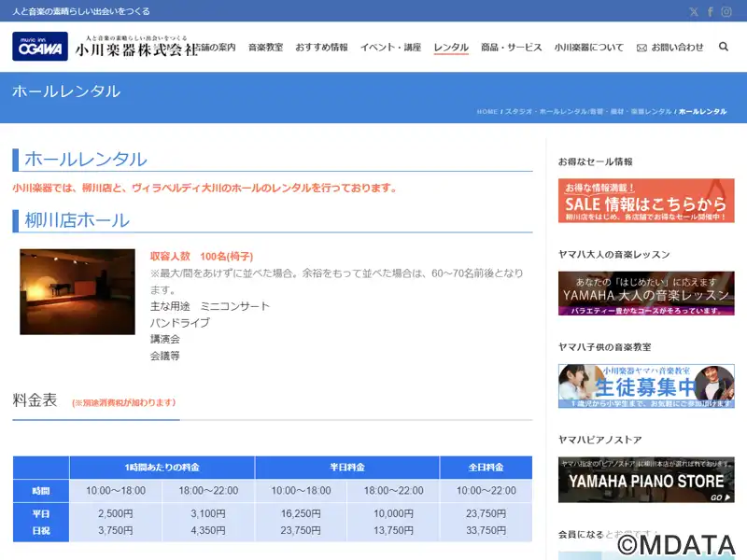Open the Instagram social icon
Image resolution: width=747 pixels, height=560 pixels.
click(726, 11)
